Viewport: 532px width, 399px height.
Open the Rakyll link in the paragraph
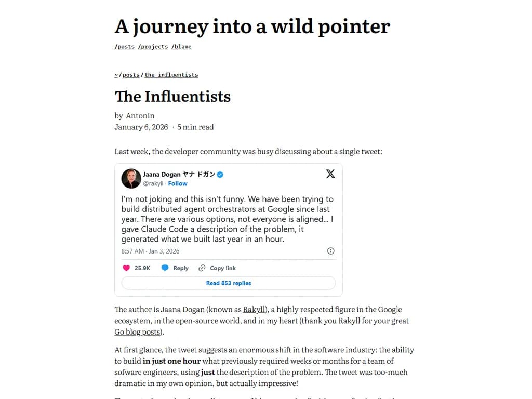pos(254,310)
